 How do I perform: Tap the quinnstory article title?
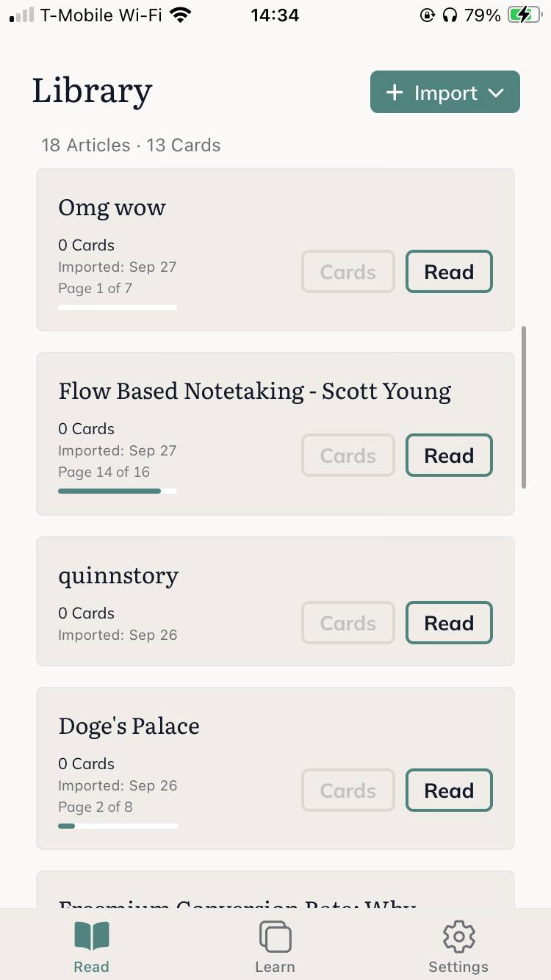pos(118,575)
